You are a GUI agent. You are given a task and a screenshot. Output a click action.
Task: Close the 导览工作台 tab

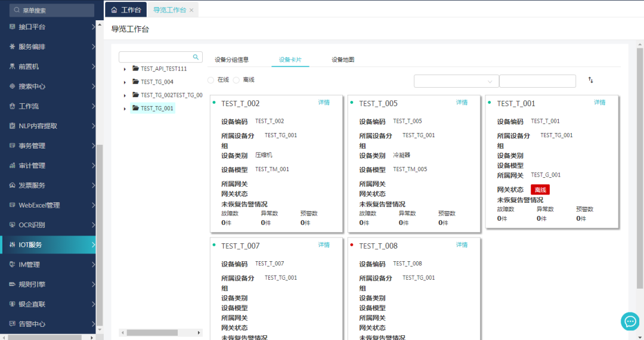(x=191, y=10)
